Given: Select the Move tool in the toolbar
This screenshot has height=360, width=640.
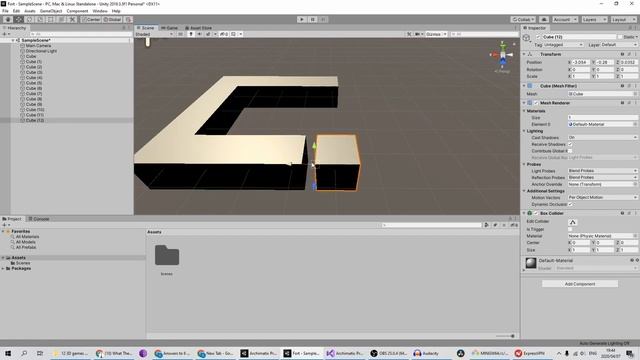Looking at the screenshot, I should [18, 20].
